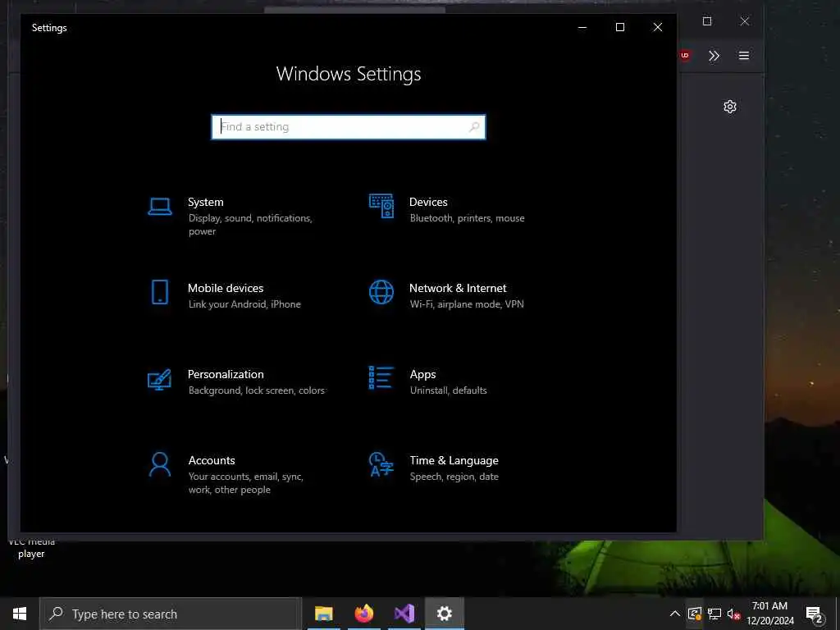Close the background window
The width and height of the screenshot is (840, 630).
pos(745,21)
